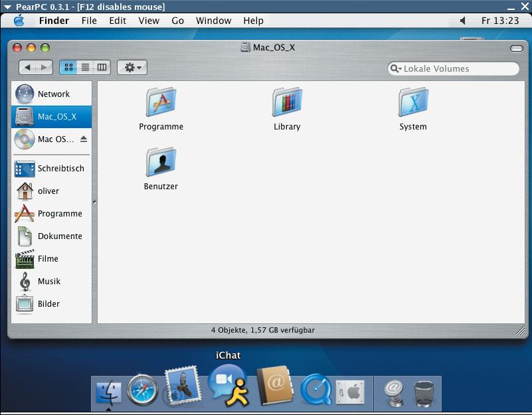Select Network in the sidebar

pos(52,94)
